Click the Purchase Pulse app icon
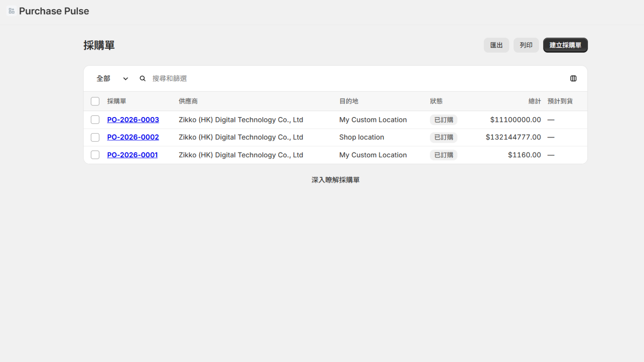The image size is (644, 362). coord(12,11)
